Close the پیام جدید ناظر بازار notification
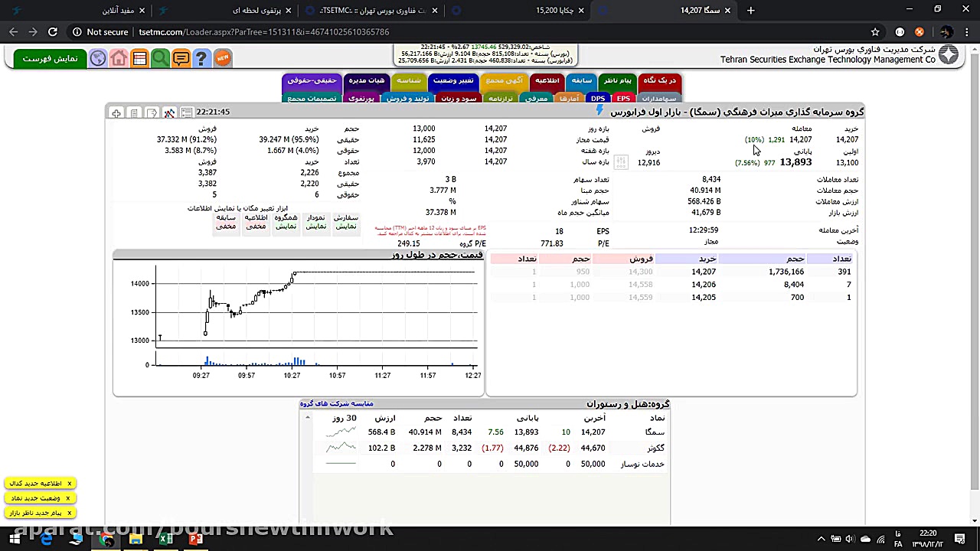The image size is (980, 551). 69,513
